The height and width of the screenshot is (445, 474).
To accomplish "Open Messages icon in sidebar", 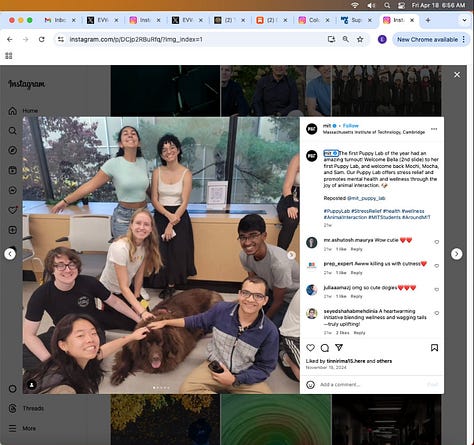I will pos(12,190).
